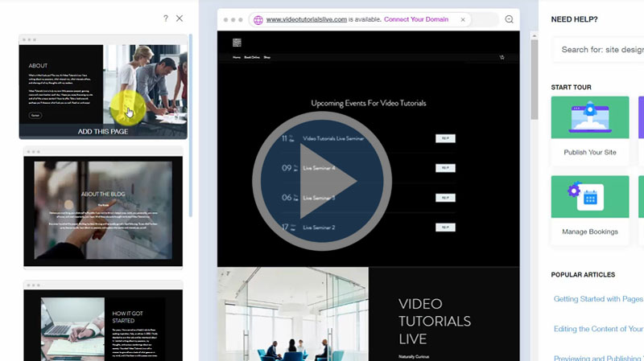The image size is (644, 361).
Task: Click the Manage Bookings tour icon
Action: [590, 197]
